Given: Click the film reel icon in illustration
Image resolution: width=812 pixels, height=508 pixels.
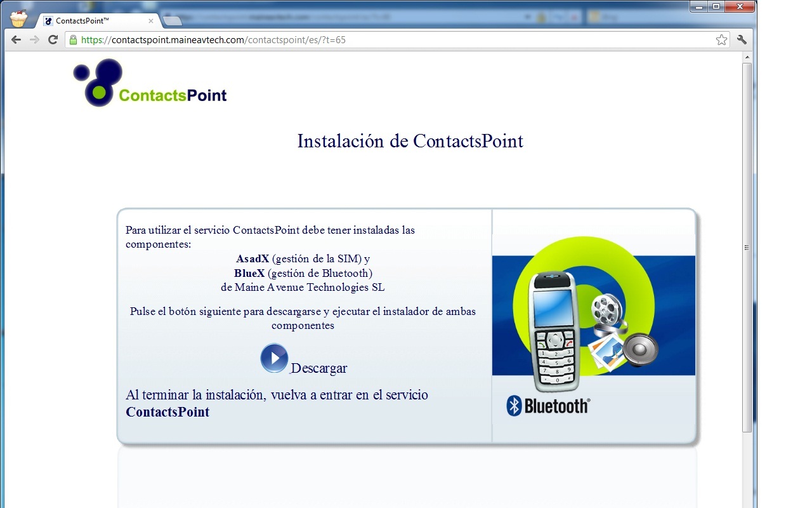Looking at the screenshot, I should [608, 312].
